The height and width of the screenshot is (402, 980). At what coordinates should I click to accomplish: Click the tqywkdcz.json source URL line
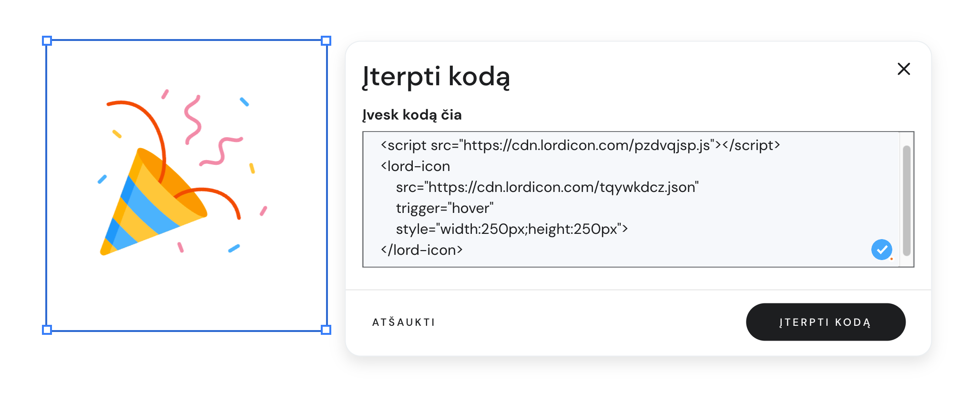tap(547, 187)
